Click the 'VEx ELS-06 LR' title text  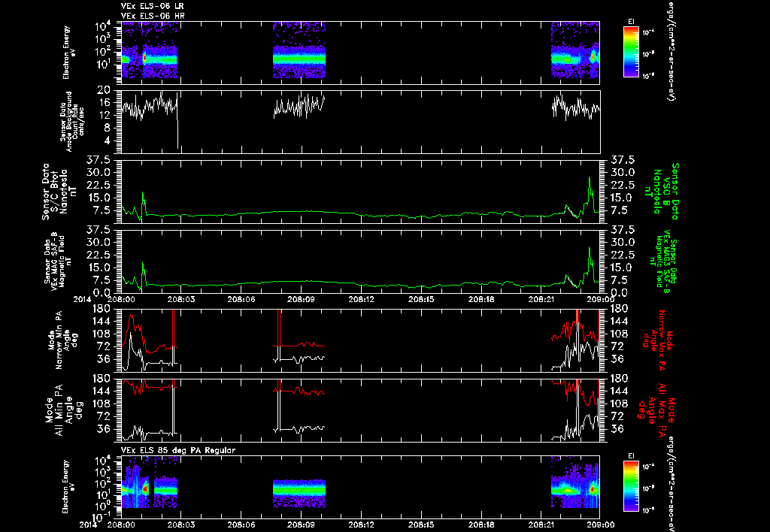click(152, 6)
